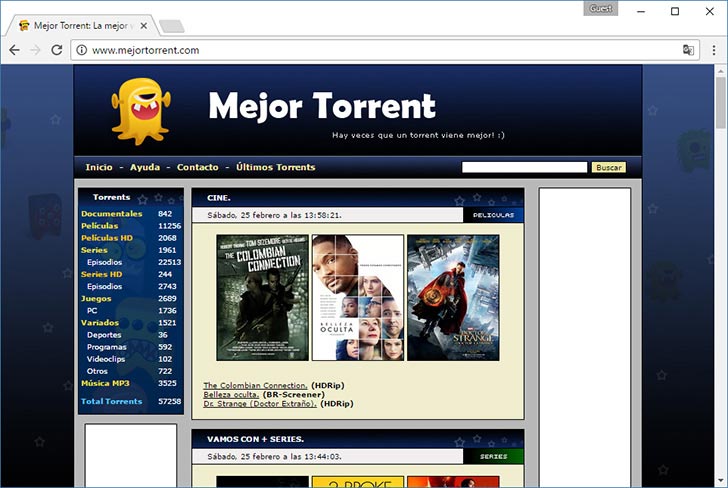Click VAMOS CON + SERIES heading
The image size is (728, 488).
point(255,439)
